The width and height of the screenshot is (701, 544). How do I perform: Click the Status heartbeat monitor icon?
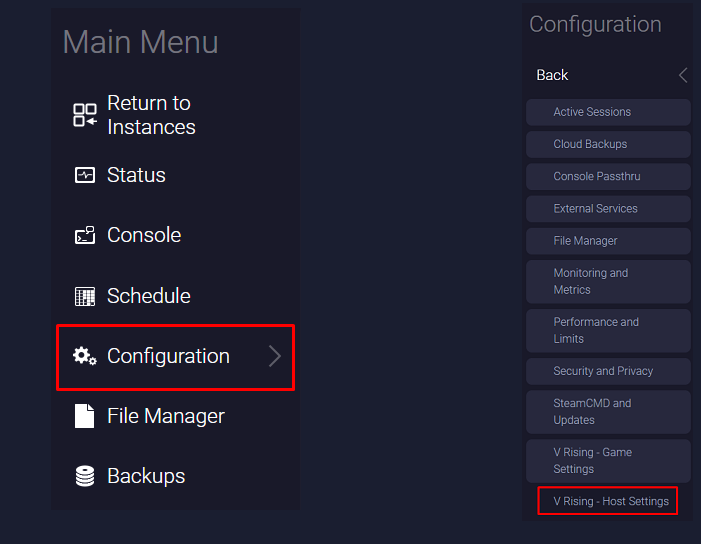[x=85, y=175]
